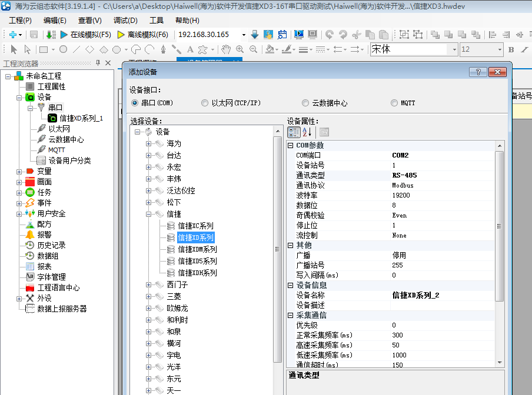Select 信捷XDM系列 device
This screenshot has width=532, height=395.
197,250
